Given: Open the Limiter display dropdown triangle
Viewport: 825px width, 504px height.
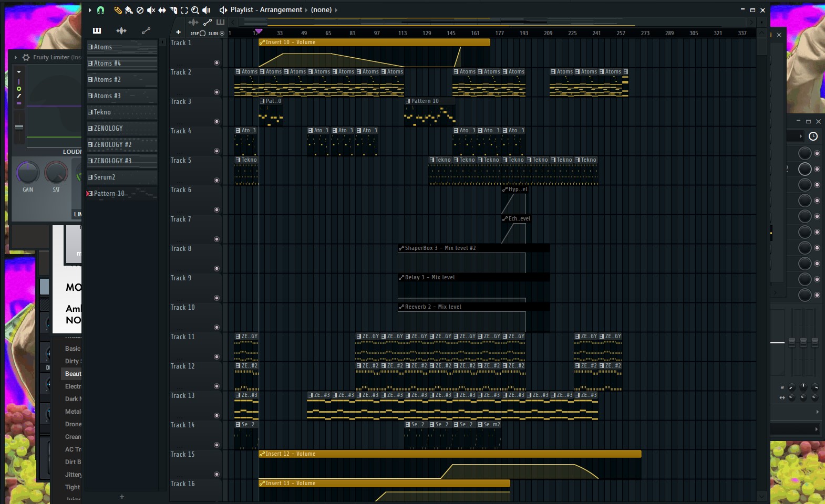Looking at the screenshot, I should [19, 72].
